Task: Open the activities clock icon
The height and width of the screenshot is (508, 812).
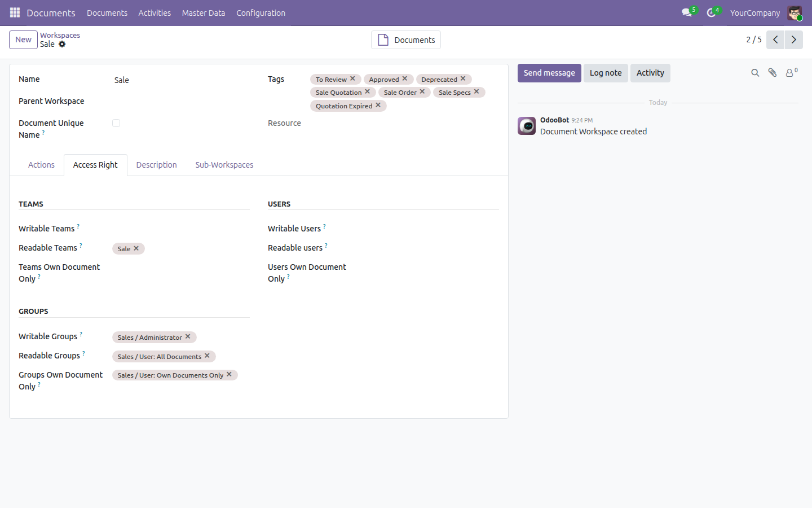Action: 712,12
